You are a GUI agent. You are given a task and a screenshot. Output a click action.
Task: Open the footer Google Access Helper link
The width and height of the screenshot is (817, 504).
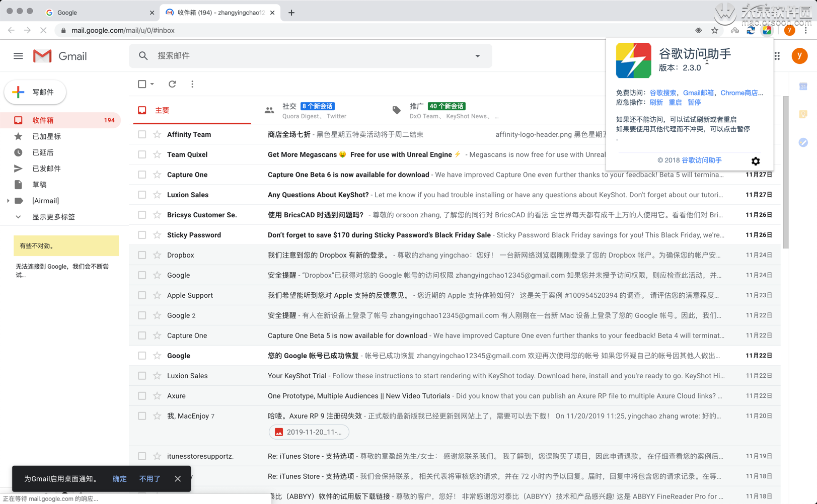702,160
